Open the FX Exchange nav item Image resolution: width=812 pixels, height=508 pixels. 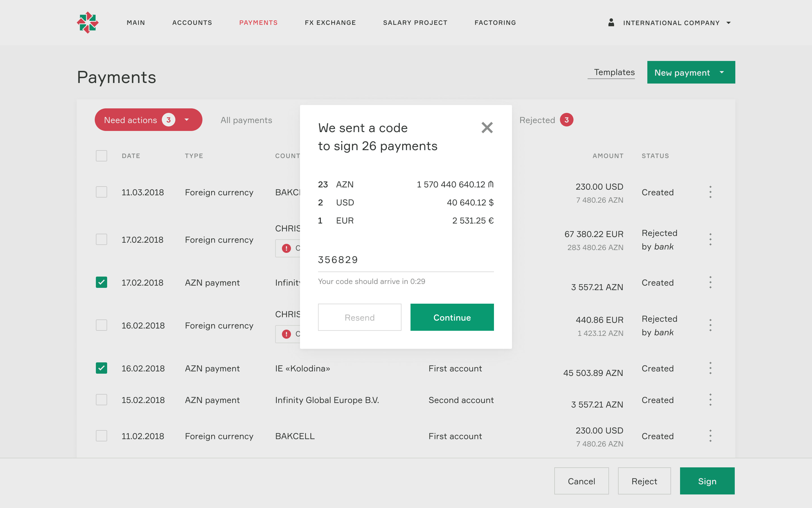coord(330,23)
